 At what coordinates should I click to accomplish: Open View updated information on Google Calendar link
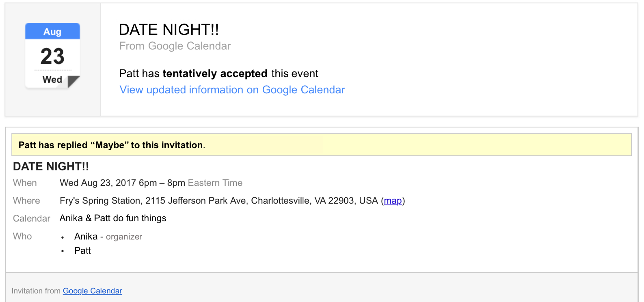pyautogui.click(x=232, y=90)
